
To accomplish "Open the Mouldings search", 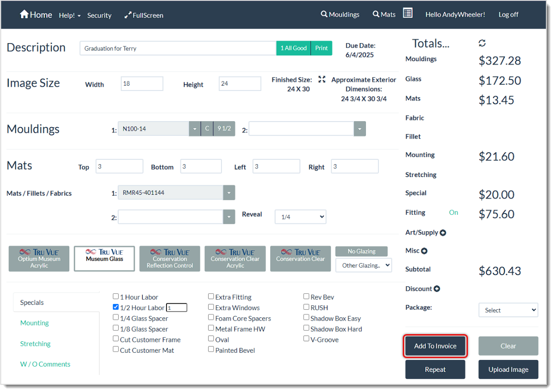I will point(340,14).
